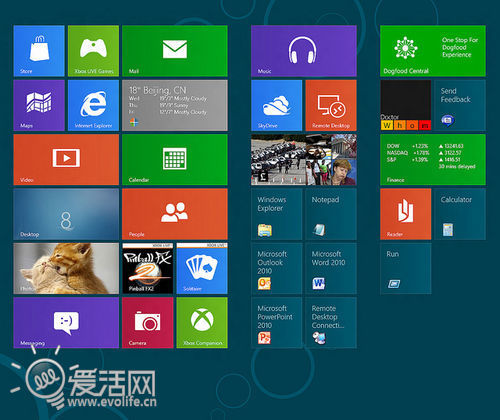Launch the Solitaire tile
Viewport: 500px width, 420px height.
[202, 268]
